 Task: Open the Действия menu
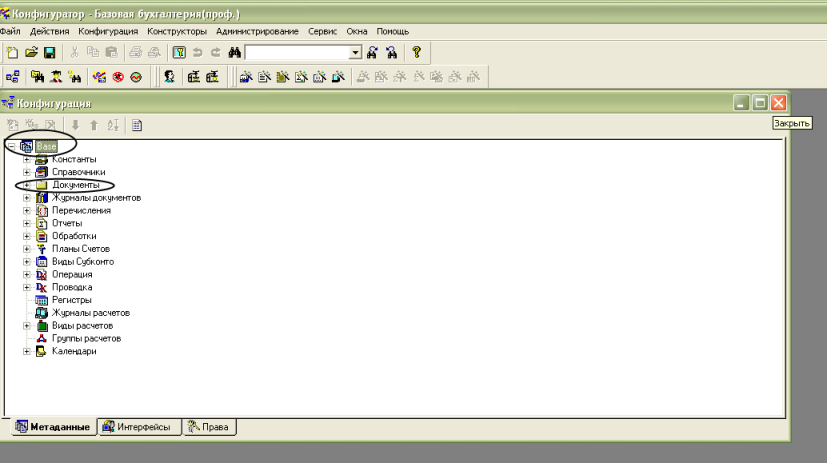pos(50,31)
